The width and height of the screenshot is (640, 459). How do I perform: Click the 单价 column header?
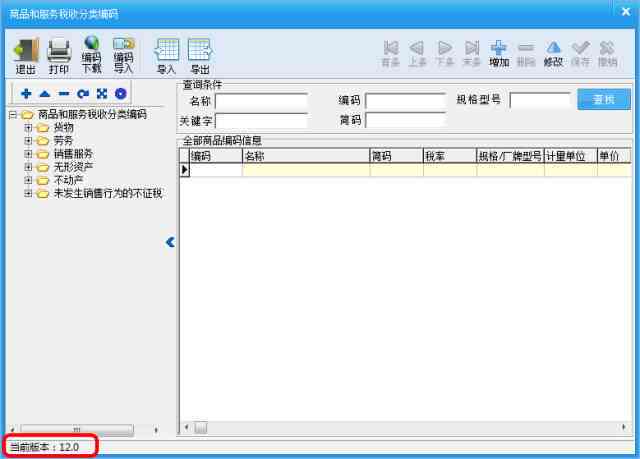[x=614, y=156]
